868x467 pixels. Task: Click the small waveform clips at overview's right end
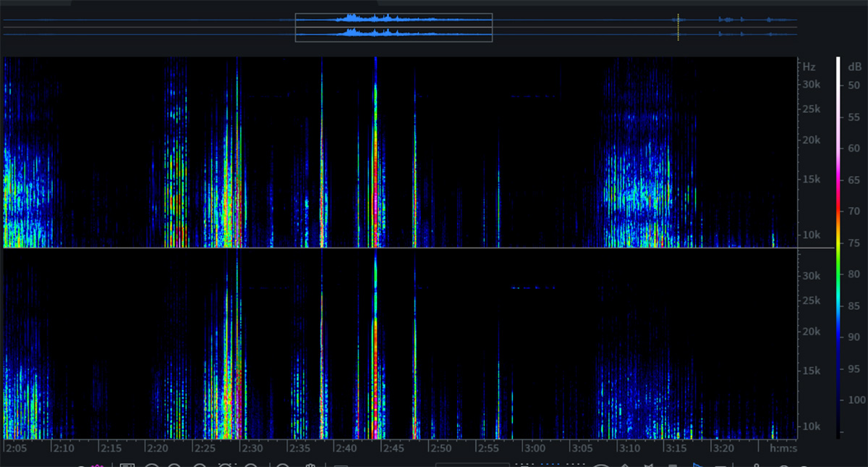(x=731, y=20)
